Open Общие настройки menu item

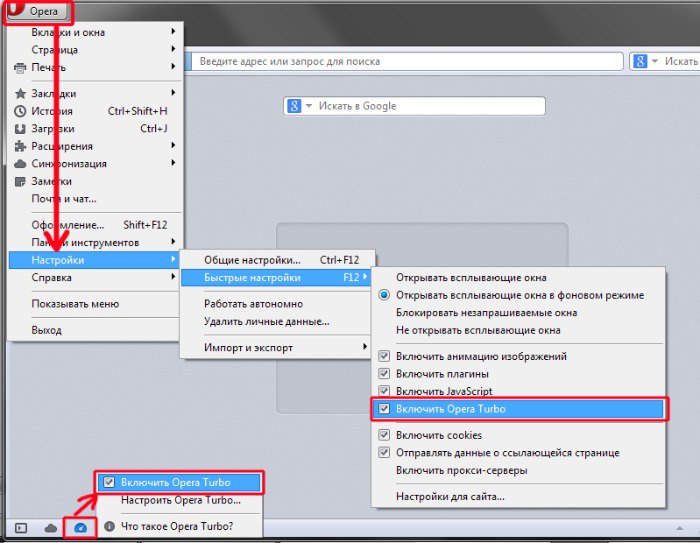[x=252, y=260]
